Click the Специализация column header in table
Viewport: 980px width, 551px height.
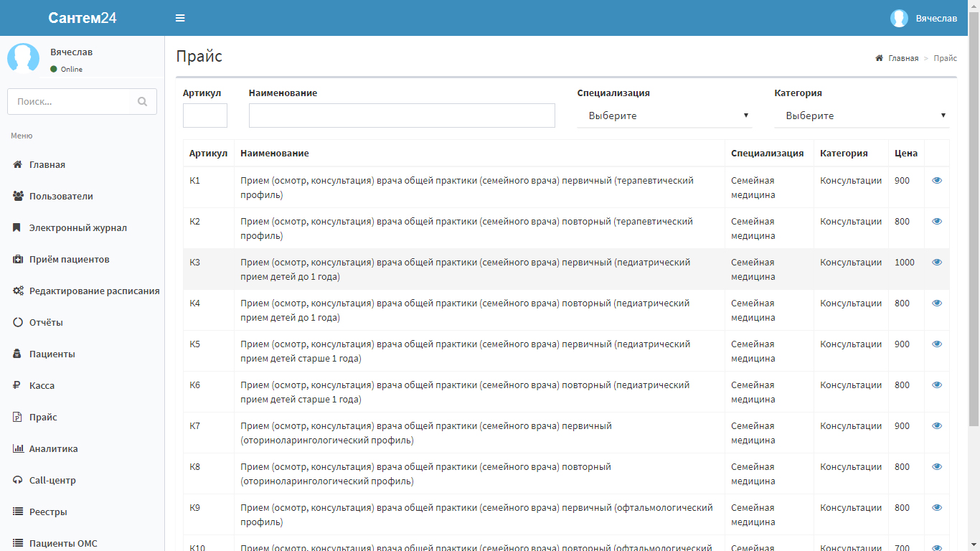tap(768, 154)
